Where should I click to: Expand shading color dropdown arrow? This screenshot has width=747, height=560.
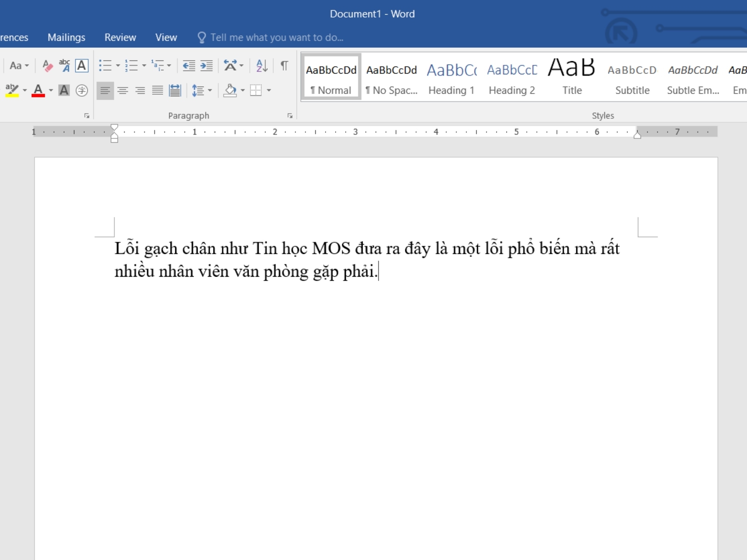pyautogui.click(x=243, y=90)
